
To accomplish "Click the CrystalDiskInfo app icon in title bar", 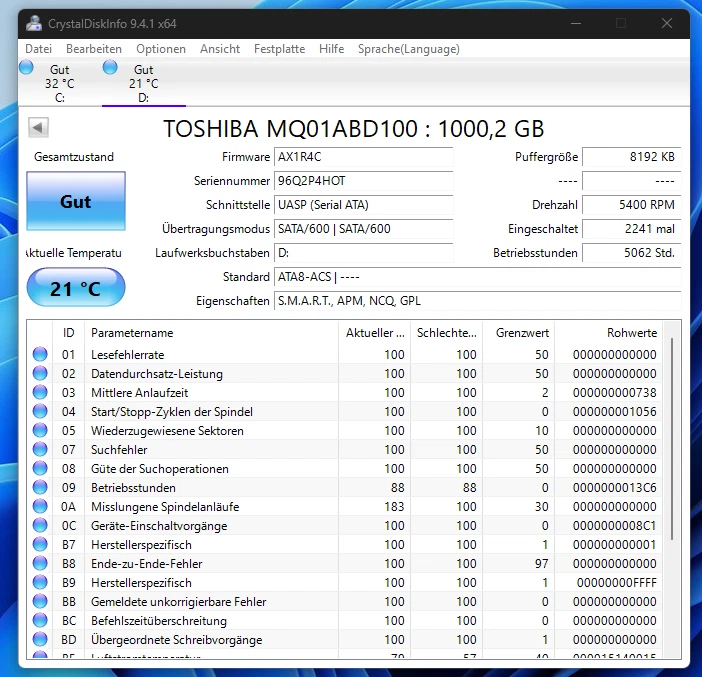I will [34, 23].
